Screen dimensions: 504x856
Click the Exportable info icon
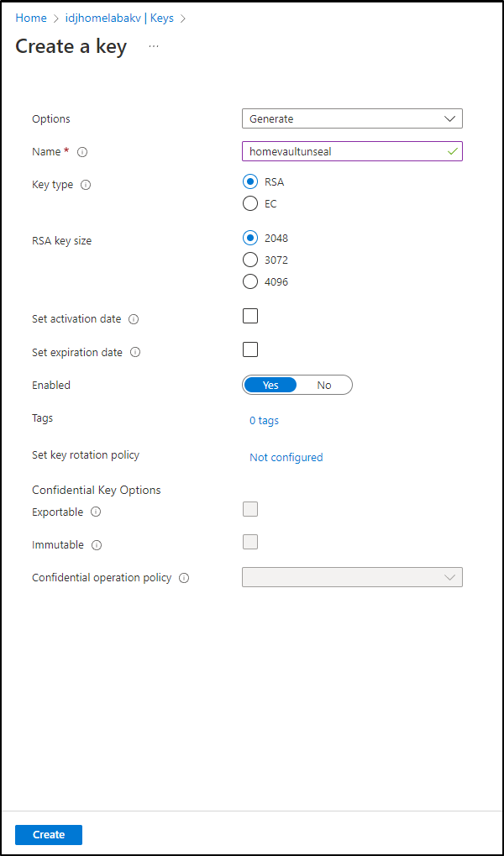coord(96,512)
